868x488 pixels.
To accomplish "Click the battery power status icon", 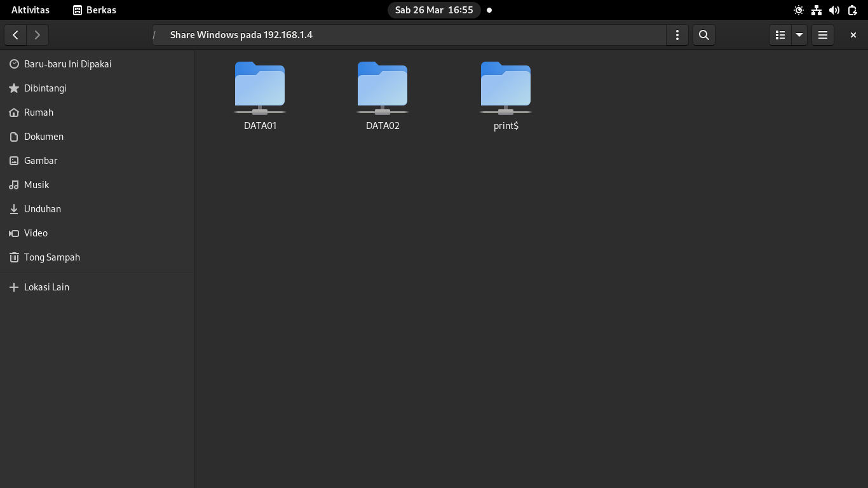I will tap(852, 10).
